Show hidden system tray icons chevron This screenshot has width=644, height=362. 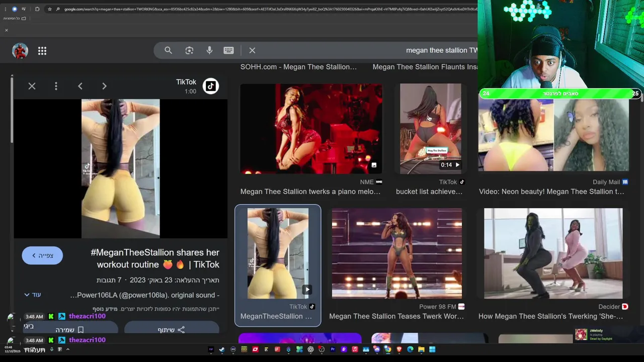click(x=67, y=349)
